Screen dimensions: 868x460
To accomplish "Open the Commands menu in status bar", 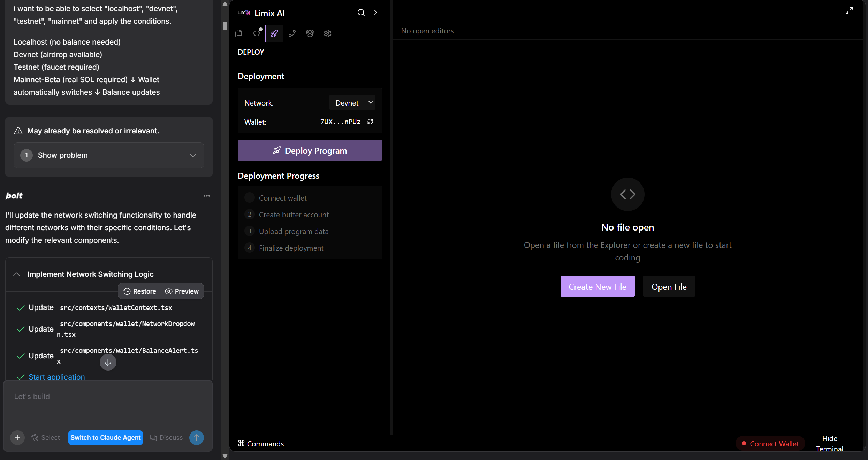I will [x=261, y=443].
